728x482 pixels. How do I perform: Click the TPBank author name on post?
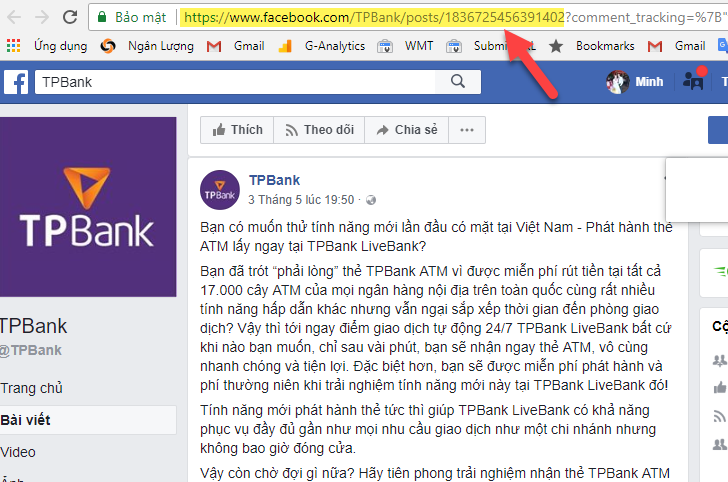click(x=274, y=180)
